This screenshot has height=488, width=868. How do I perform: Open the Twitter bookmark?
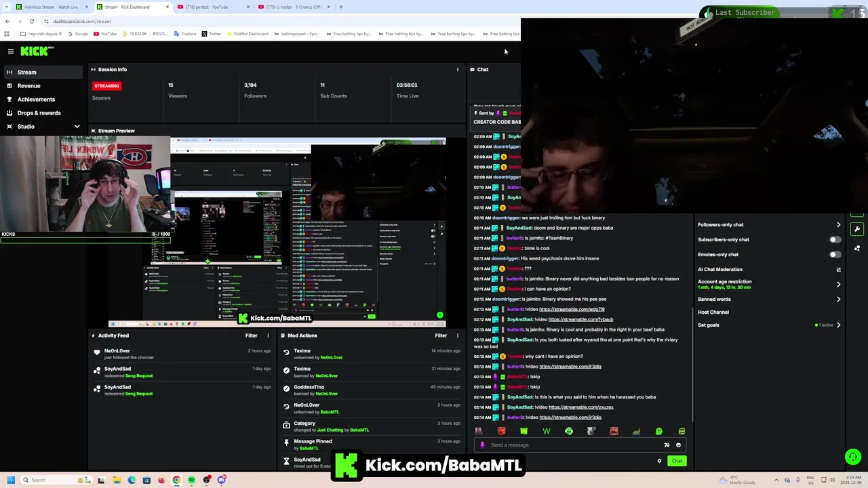pos(211,34)
